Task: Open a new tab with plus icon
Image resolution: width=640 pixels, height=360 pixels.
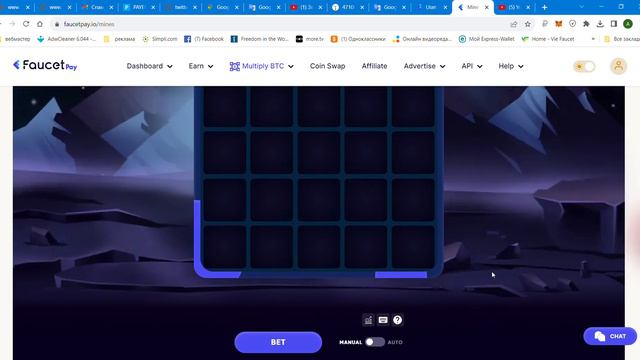Action: point(544,7)
